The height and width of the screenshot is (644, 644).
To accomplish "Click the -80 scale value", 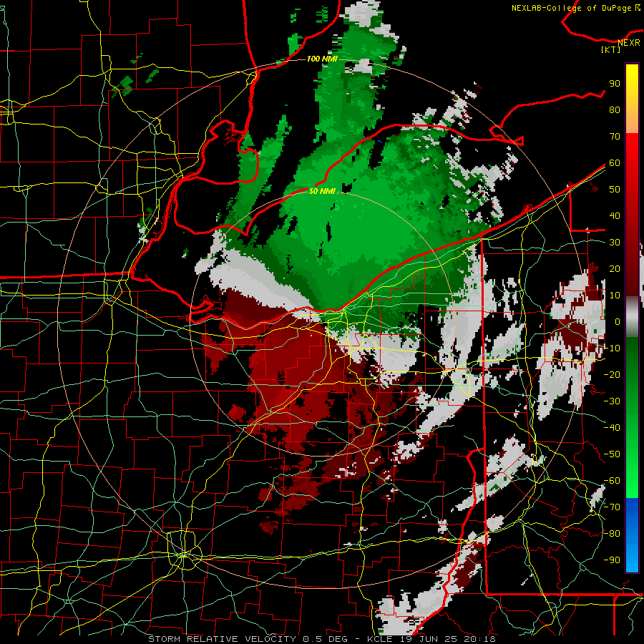I will click(612, 534).
